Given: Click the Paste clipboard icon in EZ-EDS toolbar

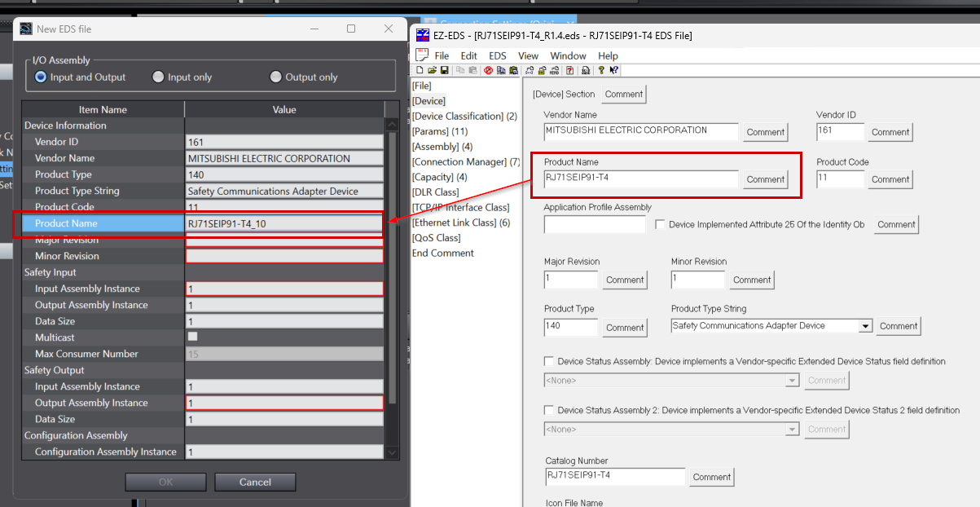Looking at the screenshot, I should click(473, 70).
